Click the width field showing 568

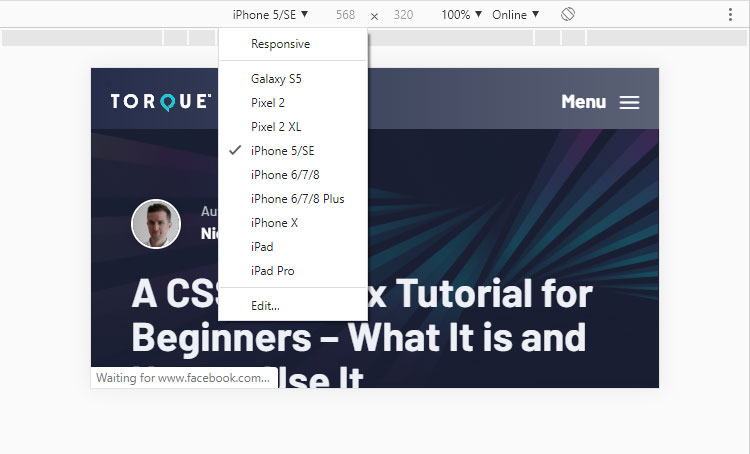click(345, 15)
